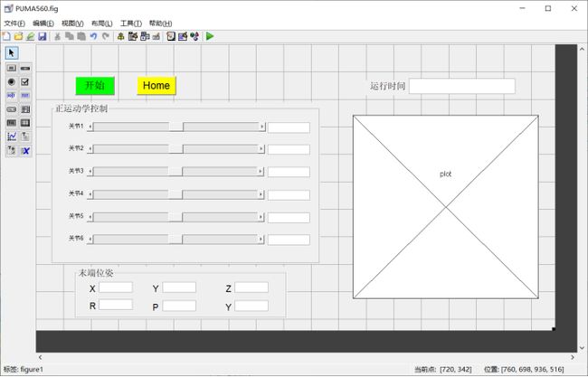Select the R value field in 末端位姿
588x377 pixels.
coord(116,305)
